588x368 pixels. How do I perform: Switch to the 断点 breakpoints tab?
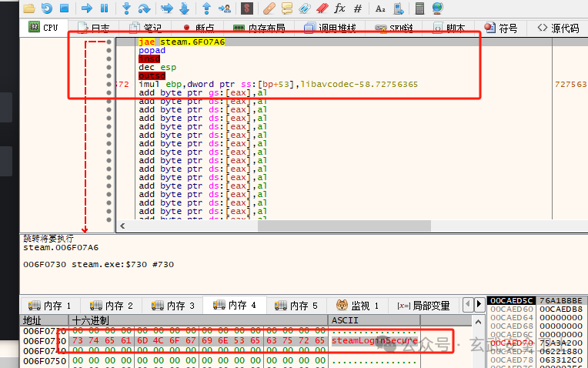[199, 28]
